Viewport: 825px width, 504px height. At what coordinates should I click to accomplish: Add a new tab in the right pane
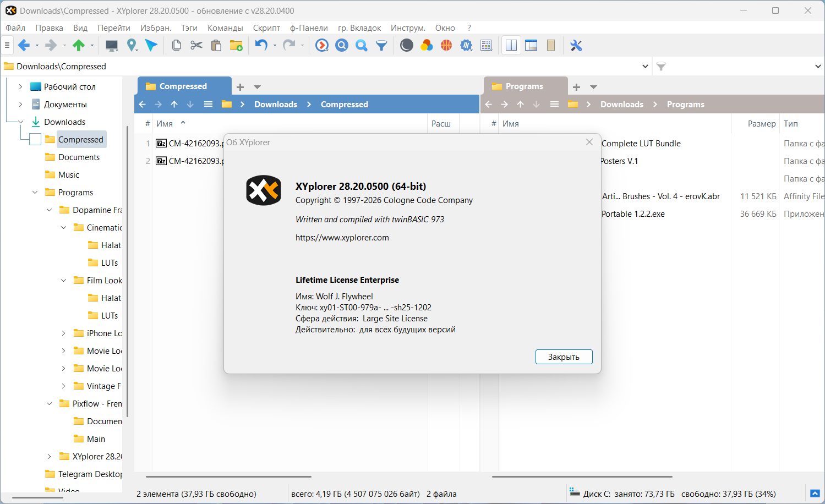pyautogui.click(x=576, y=87)
